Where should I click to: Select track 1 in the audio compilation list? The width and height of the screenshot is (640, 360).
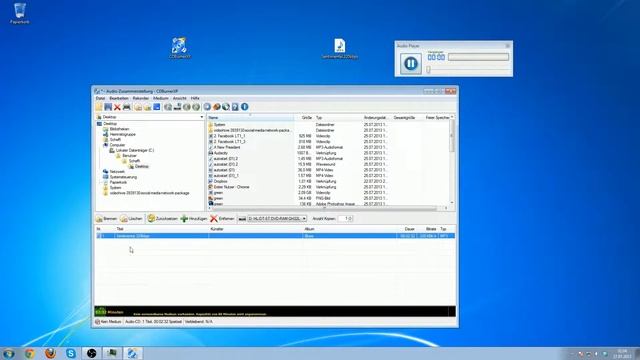pos(275,236)
